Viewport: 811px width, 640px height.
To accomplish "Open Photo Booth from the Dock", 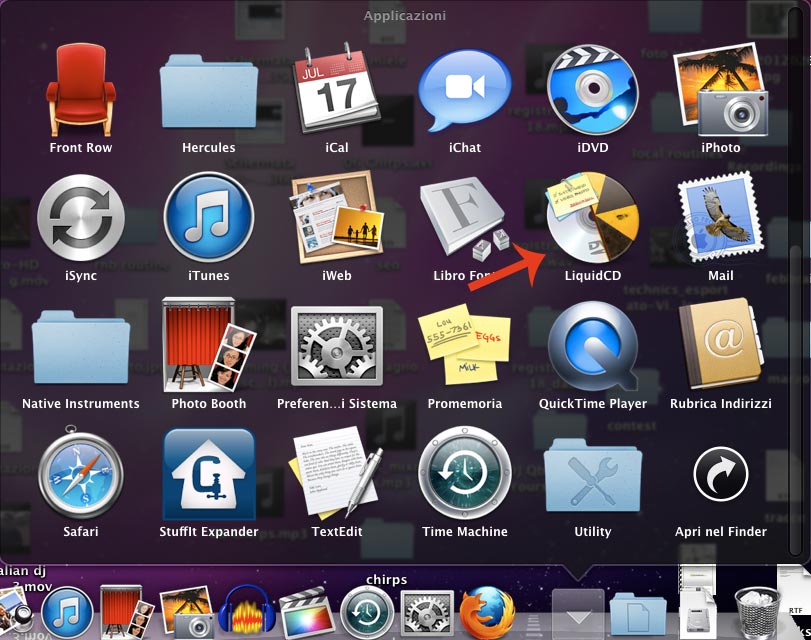I will click(x=126, y=612).
